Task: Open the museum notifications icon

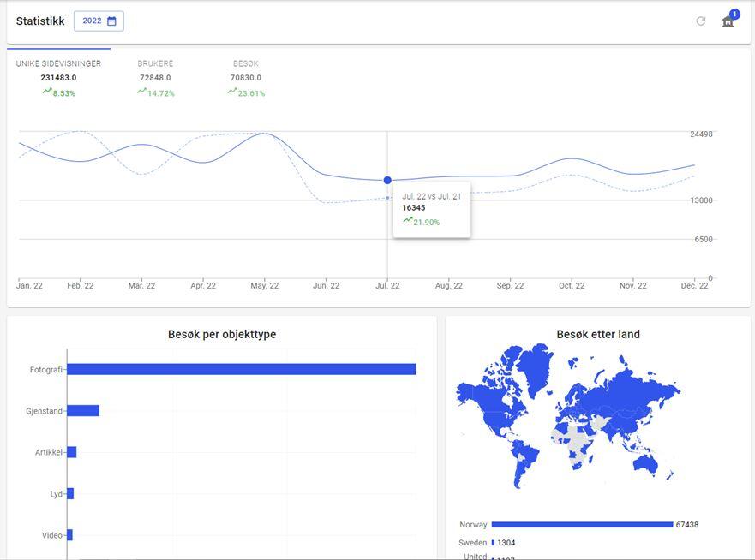Action: (x=728, y=21)
